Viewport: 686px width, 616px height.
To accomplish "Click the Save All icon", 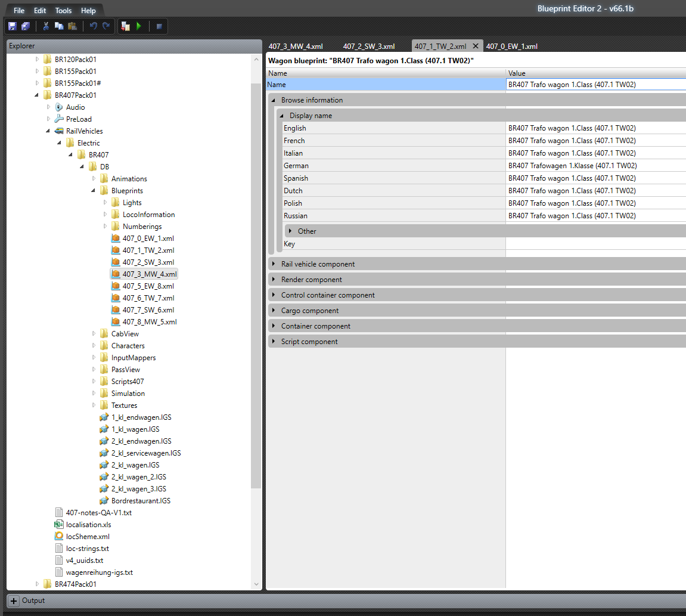I will tap(25, 26).
